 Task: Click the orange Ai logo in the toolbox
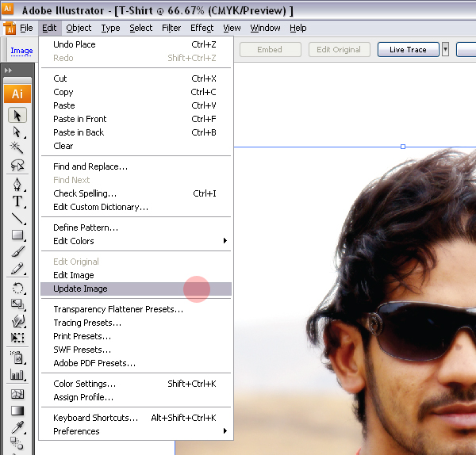click(17, 94)
